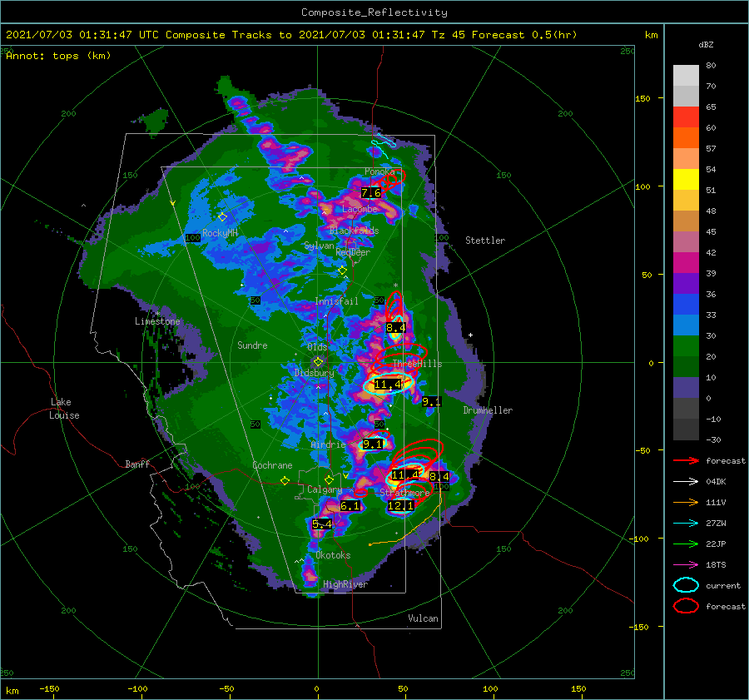
Task: Select the 5.4 storm top label above Okotoks
Action: point(321,524)
